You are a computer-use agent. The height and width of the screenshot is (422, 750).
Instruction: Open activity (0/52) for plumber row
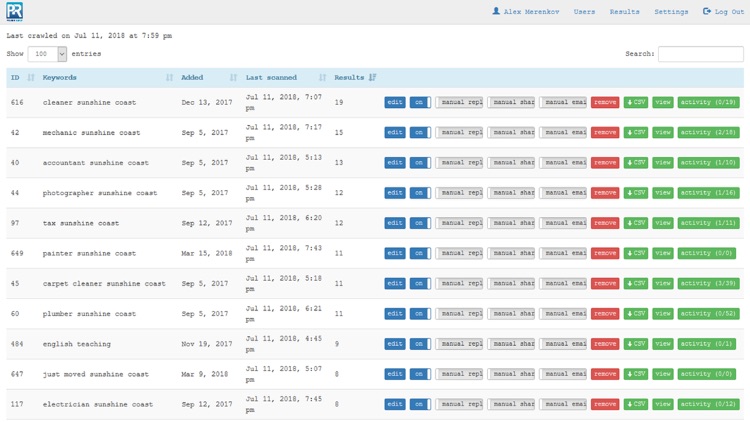coord(708,313)
